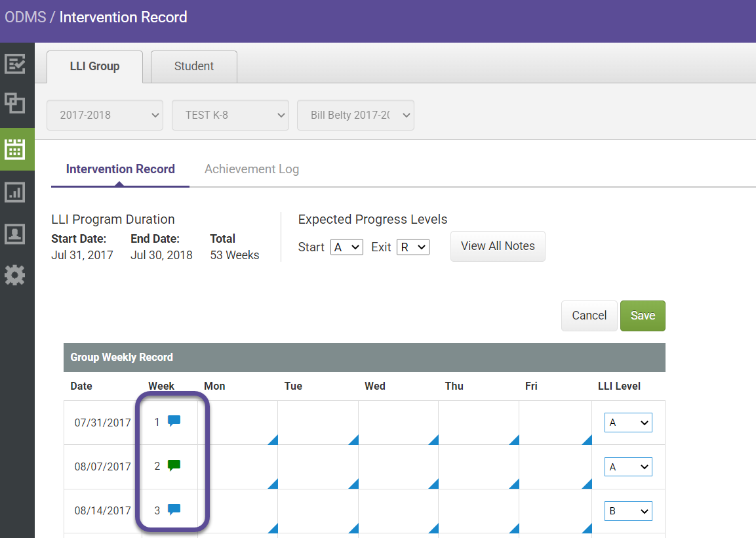This screenshot has height=538, width=756.
Task: Open View All Notes
Action: click(x=498, y=246)
